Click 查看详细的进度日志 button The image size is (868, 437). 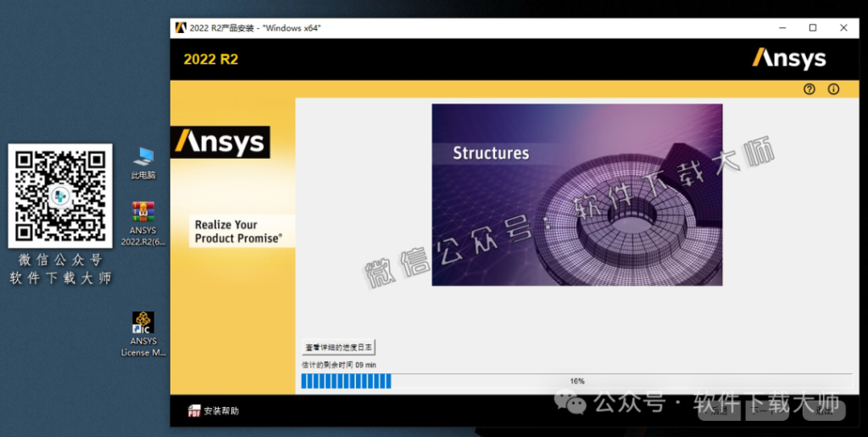339,347
